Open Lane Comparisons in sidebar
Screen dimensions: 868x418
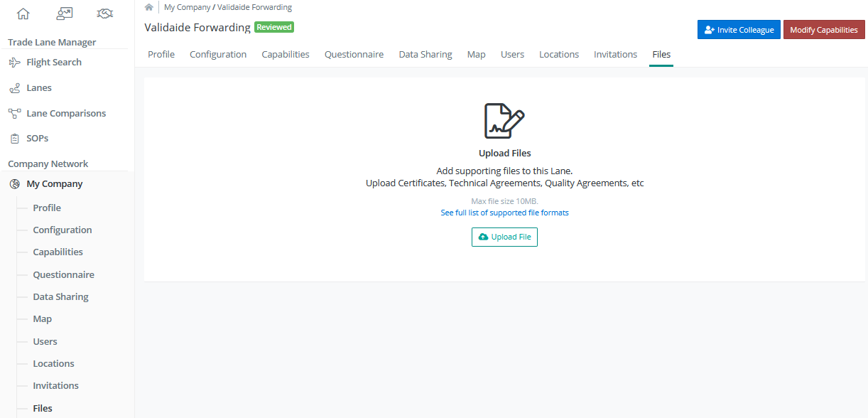[66, 113]
